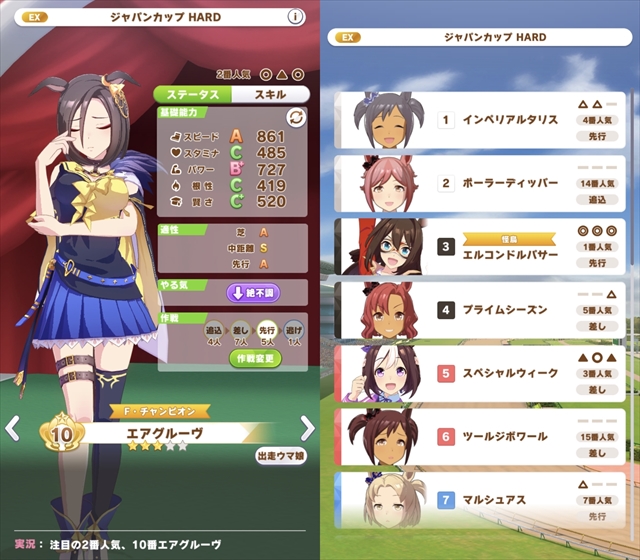Show the previous horse girl with left arrow
This screenshot has width=640, height=560.
coord(12,428)
